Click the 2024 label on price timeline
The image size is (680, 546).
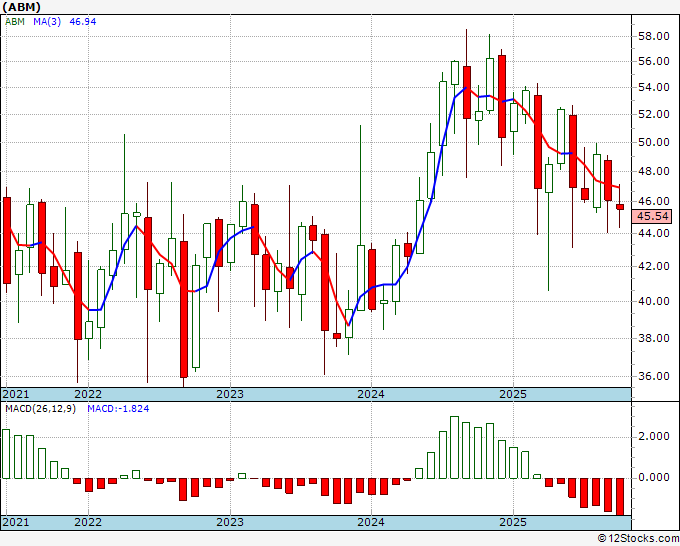point(371,394)
